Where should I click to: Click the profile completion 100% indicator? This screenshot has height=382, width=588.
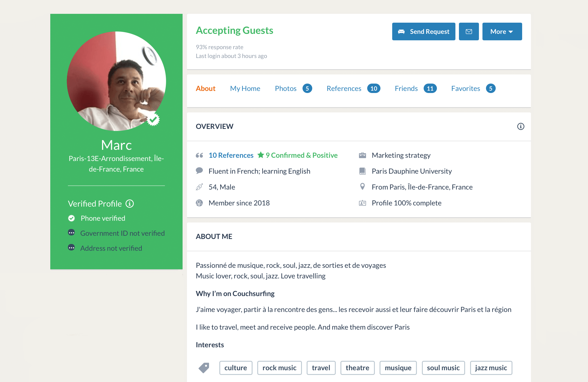(406, 202)
